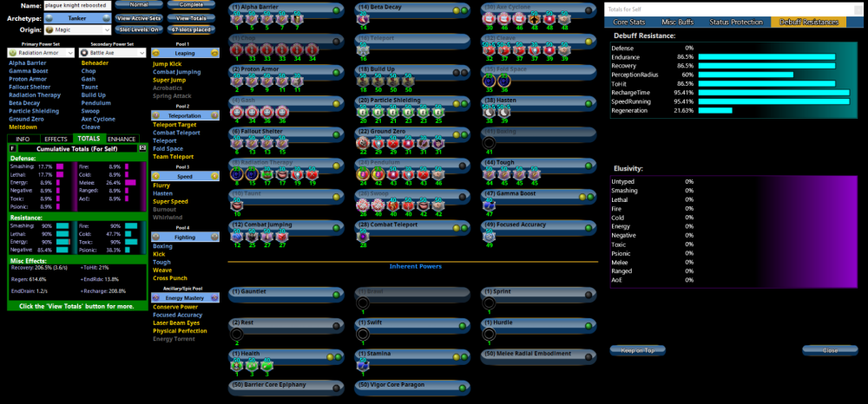868x404 pixels.
Task: Click Beta Decay's single enhancement slot
Action: (x=363, y=19)
